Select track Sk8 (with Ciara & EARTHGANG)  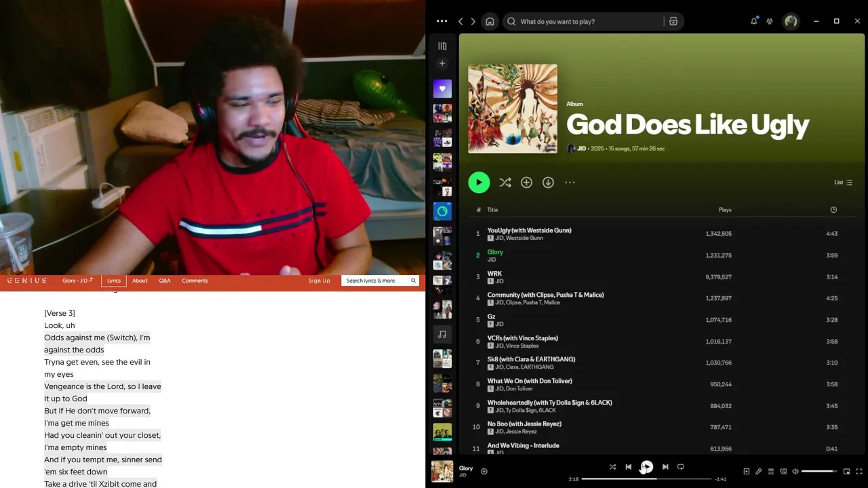tap(661, 363)
